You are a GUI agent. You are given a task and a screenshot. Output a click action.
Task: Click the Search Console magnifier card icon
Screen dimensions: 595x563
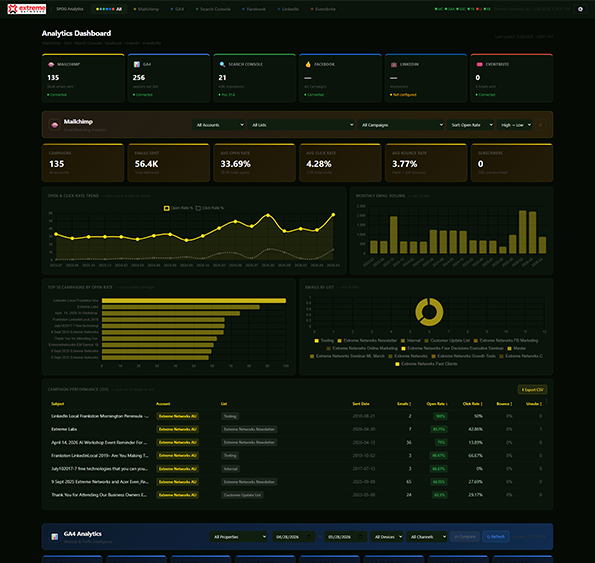[222, 64]
